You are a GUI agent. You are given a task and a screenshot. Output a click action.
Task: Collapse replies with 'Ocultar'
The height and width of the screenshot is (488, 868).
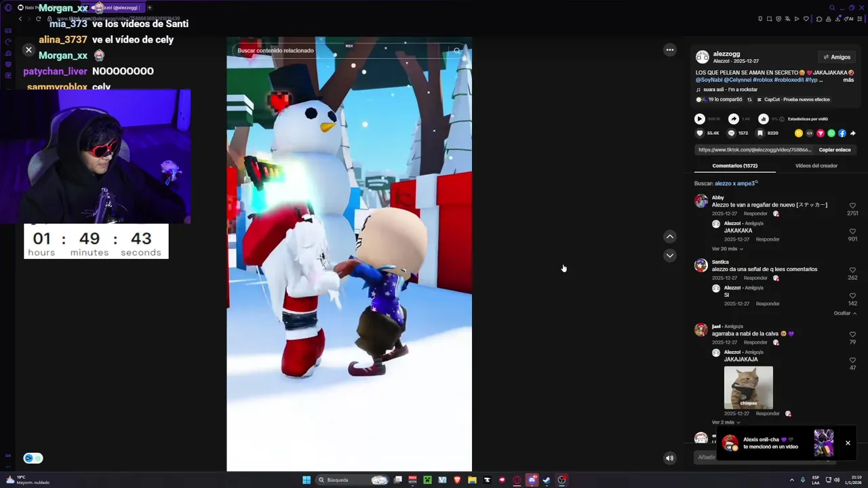pyautogui.click(x=844, y=314)
